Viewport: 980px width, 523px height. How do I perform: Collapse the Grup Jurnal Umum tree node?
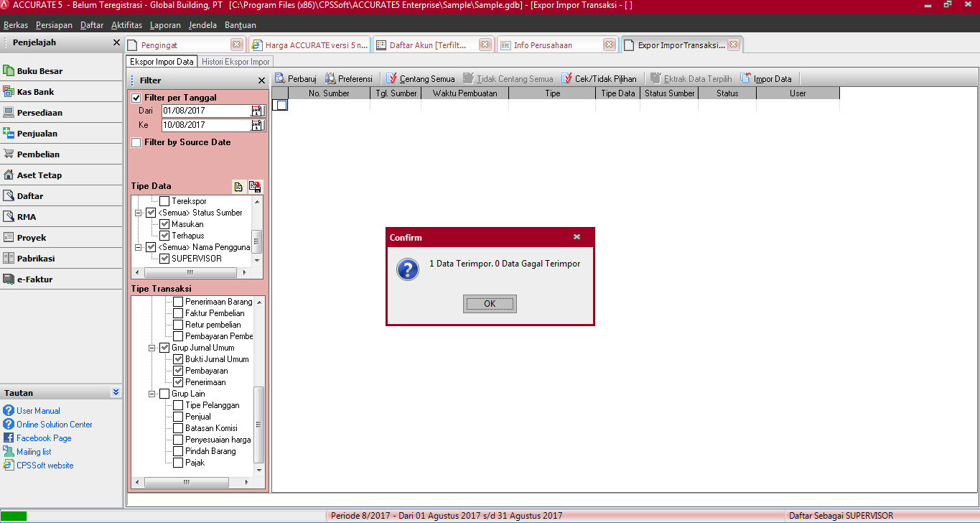click(x=152, y=348)
